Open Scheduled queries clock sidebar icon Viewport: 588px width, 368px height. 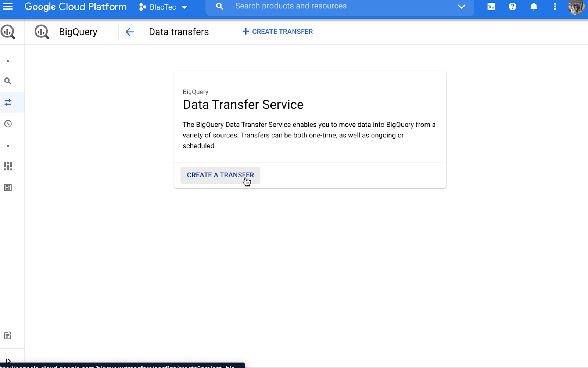[8, 124]
